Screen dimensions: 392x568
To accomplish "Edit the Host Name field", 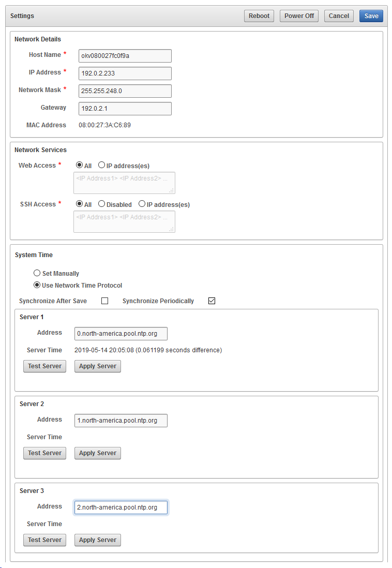I will coord(125,56).
